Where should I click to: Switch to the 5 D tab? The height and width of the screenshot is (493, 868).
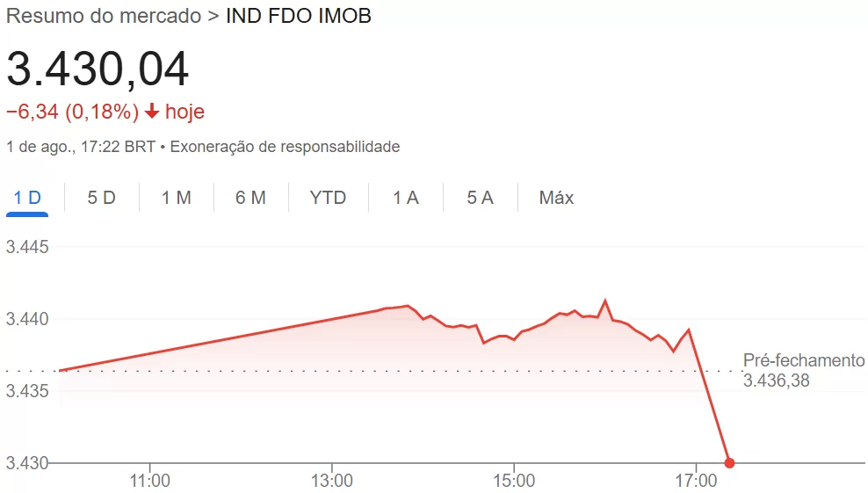pos(101,198)
